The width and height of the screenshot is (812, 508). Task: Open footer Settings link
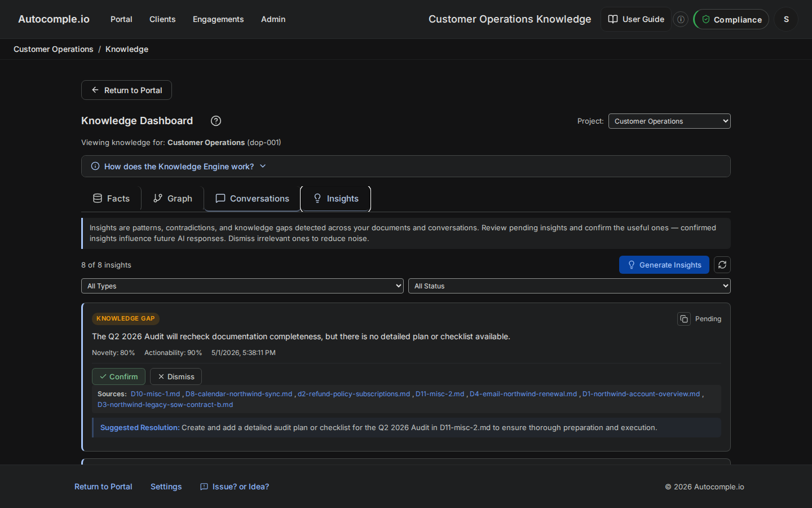click(166, 487)
